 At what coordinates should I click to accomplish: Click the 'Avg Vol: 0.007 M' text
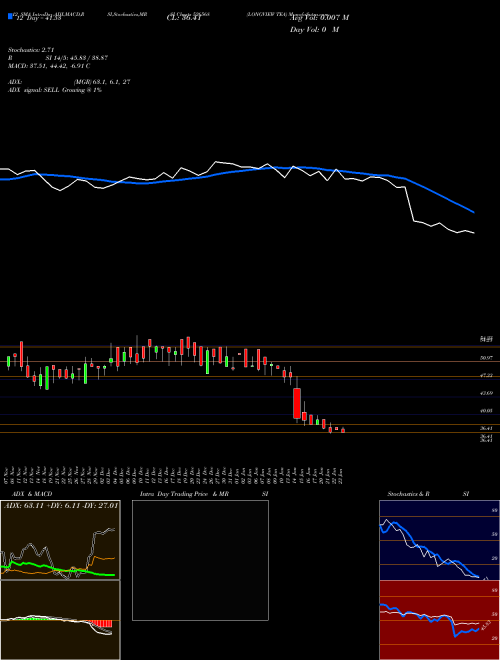(319, 18)
